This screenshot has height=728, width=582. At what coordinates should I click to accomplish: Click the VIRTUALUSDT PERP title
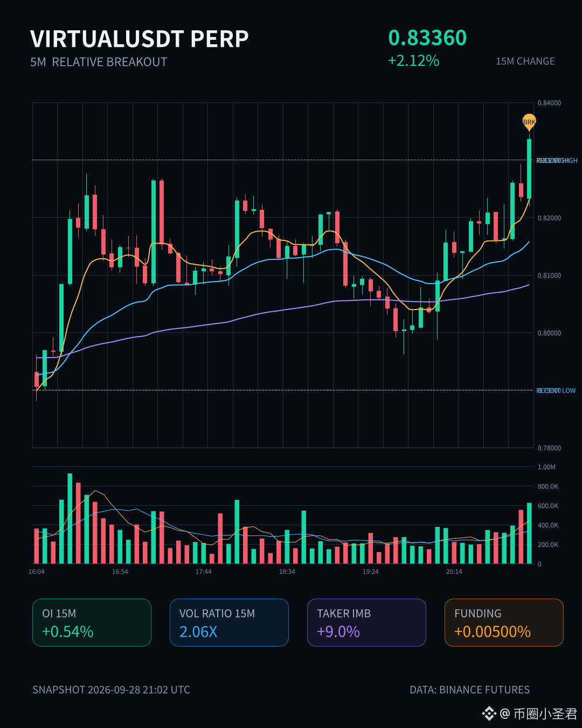(140, 39)
